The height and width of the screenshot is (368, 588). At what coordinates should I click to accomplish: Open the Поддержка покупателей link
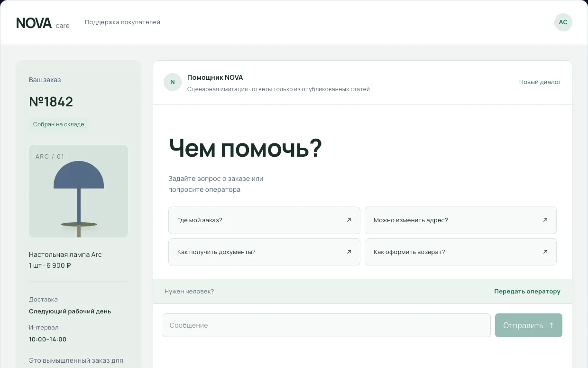point(122,22)
